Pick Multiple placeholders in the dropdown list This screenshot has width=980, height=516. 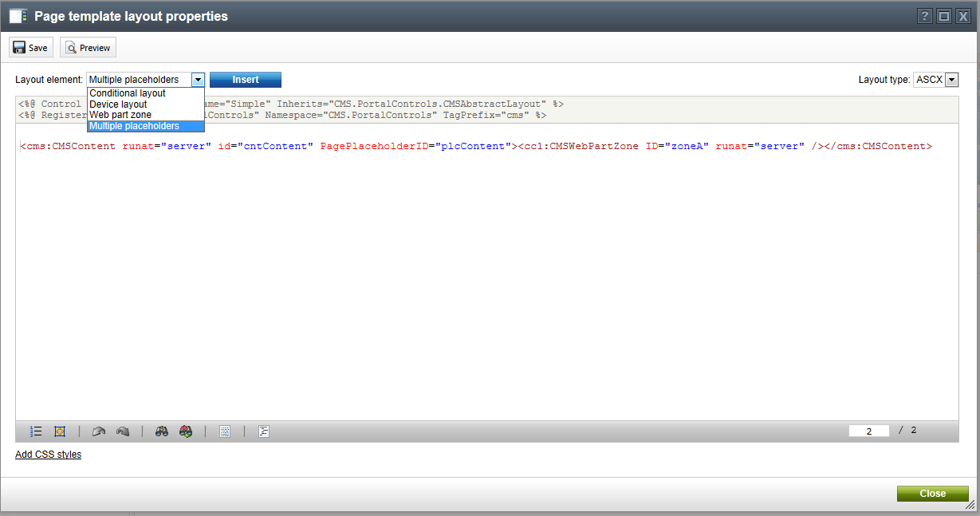pyautogui.click(x=134, y=126)
